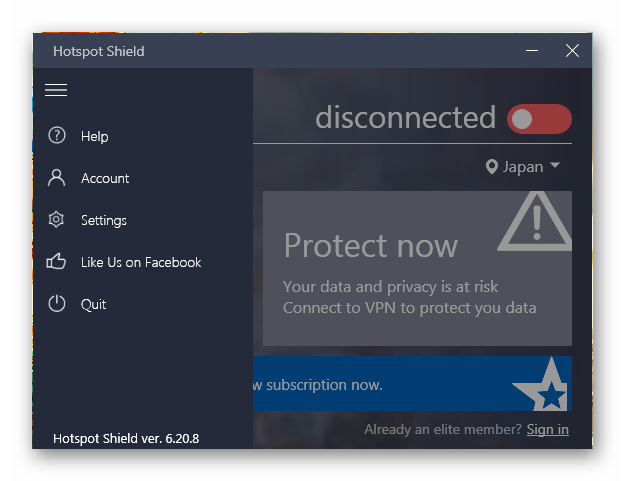Select Quit from the side menu

coord(93,304)
